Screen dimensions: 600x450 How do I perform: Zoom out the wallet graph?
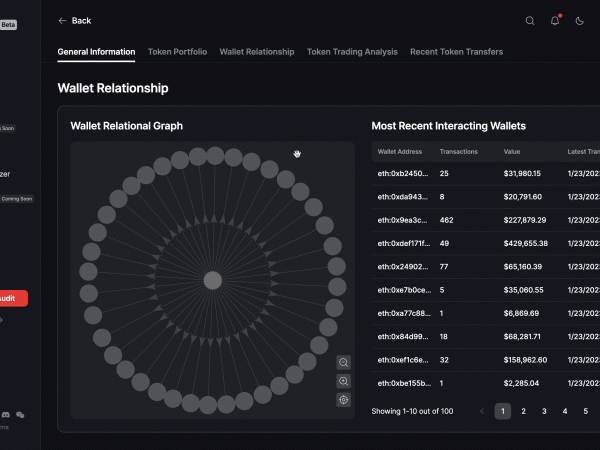pos(343,362)
